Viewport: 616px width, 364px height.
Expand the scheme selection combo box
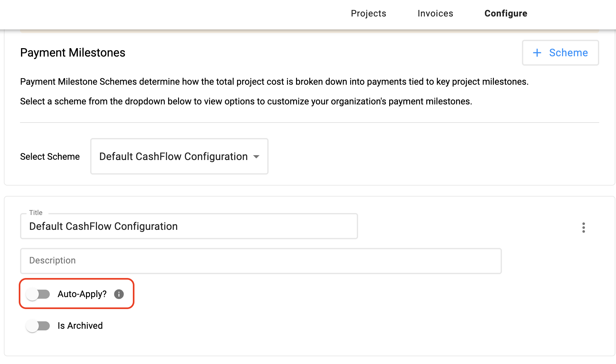(x=179, y=156)
